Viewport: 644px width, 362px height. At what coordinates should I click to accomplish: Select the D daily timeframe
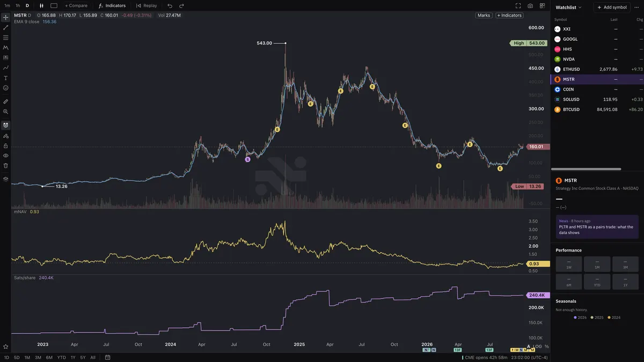click(x=27, y=5)
